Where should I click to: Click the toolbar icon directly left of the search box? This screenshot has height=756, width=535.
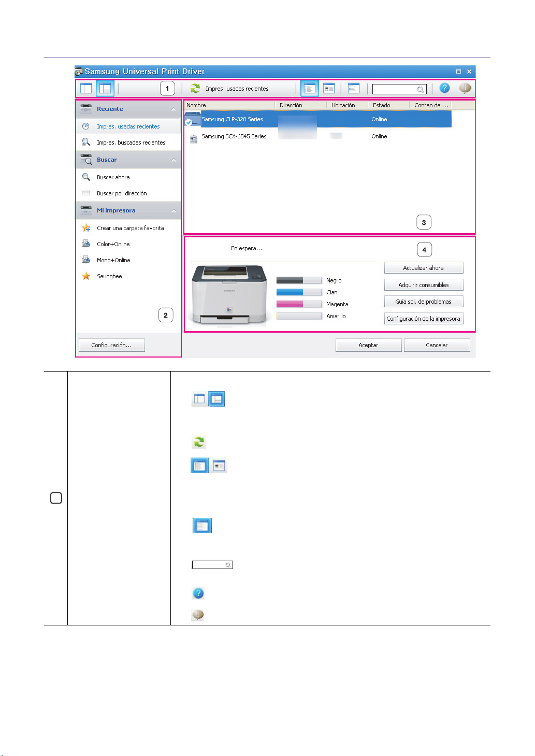(x=354, y=89)
